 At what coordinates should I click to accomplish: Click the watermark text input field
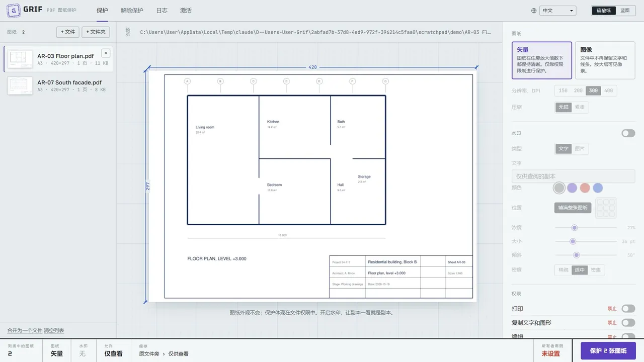pos(573,176)
